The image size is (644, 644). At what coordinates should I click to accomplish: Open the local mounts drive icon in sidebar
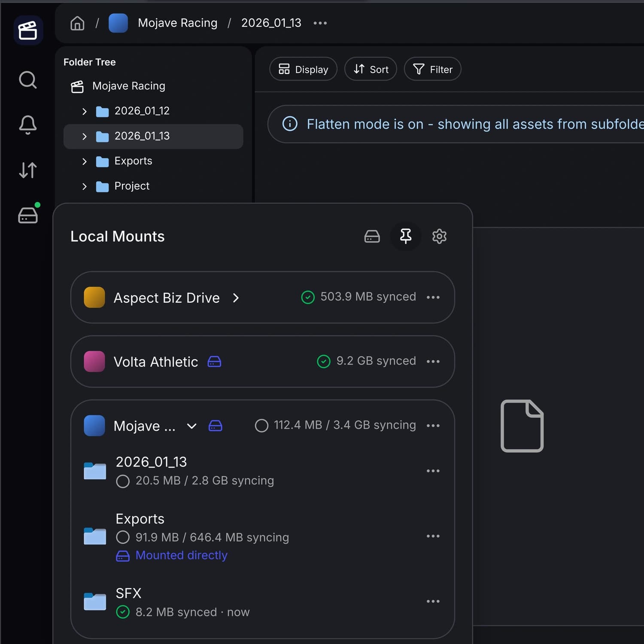[x=28, y=215]
